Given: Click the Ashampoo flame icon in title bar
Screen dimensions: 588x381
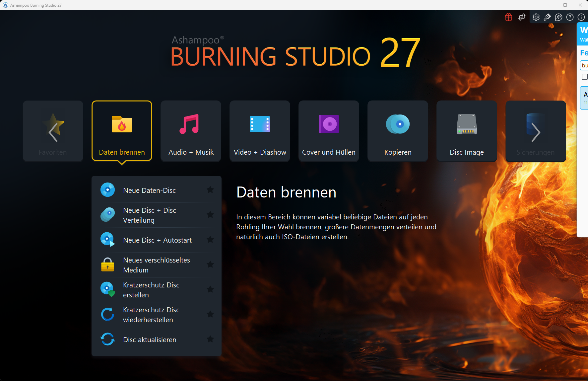Looking at the screenshot, I should [x=5, y=5].
